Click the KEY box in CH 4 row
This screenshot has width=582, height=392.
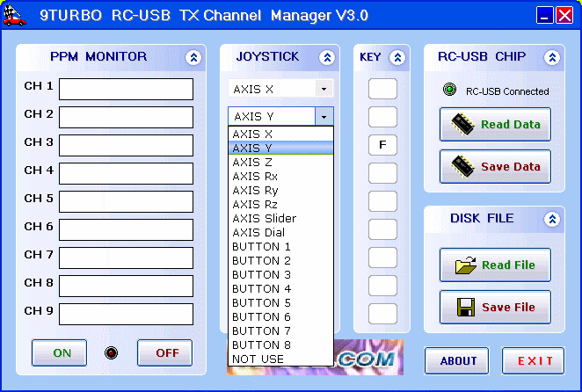click(x=382, y=173)
